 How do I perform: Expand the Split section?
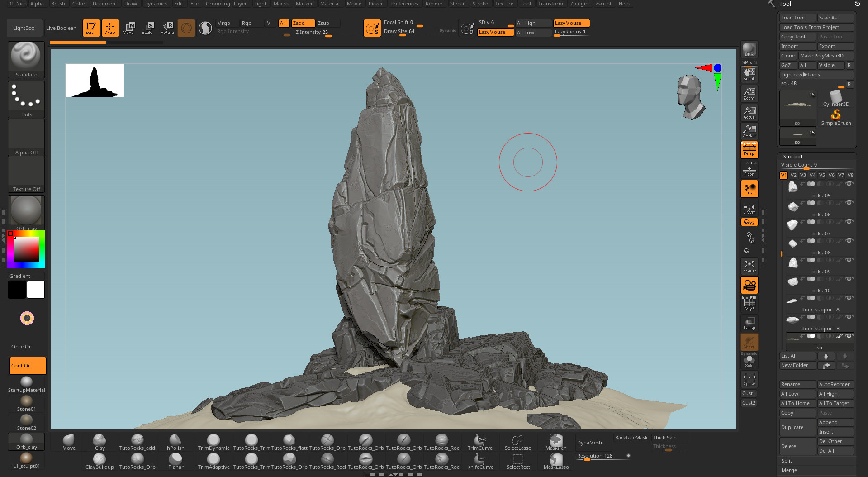[787, 461]
